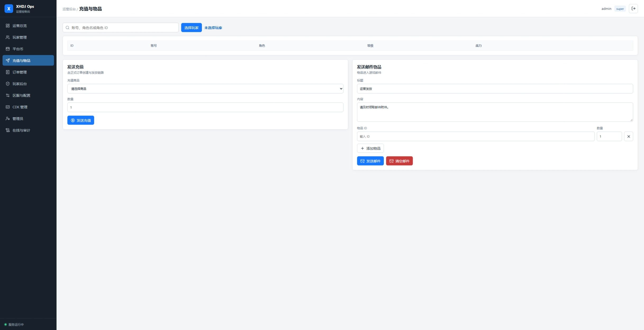The width and height of the screenshot is (644, 330).
Task: Click the 未选择玩家 link
Action: pyautogui.click(x=213, y=28)
